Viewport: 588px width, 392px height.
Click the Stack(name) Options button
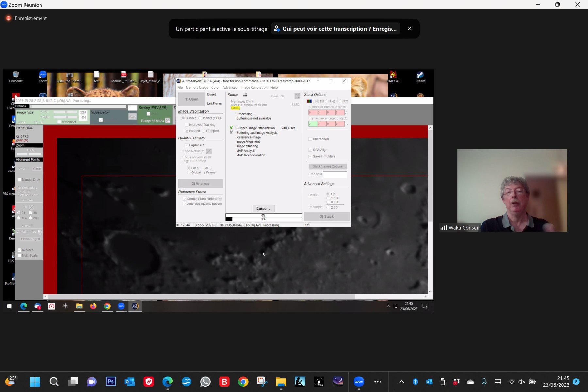[x=328, y=166]
